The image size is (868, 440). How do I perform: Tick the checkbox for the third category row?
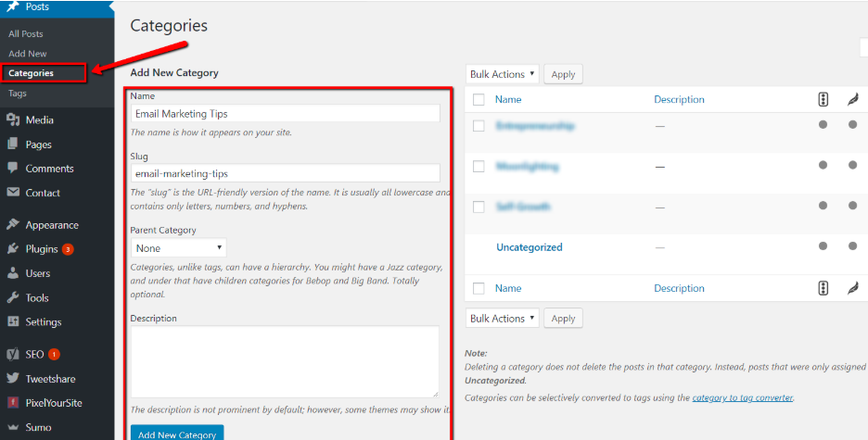click(479, 207)
